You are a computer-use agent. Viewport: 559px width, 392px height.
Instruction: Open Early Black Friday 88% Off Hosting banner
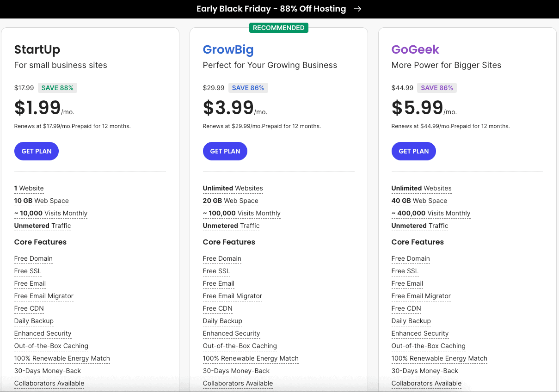pyautogui.click(x=279, y=9)
